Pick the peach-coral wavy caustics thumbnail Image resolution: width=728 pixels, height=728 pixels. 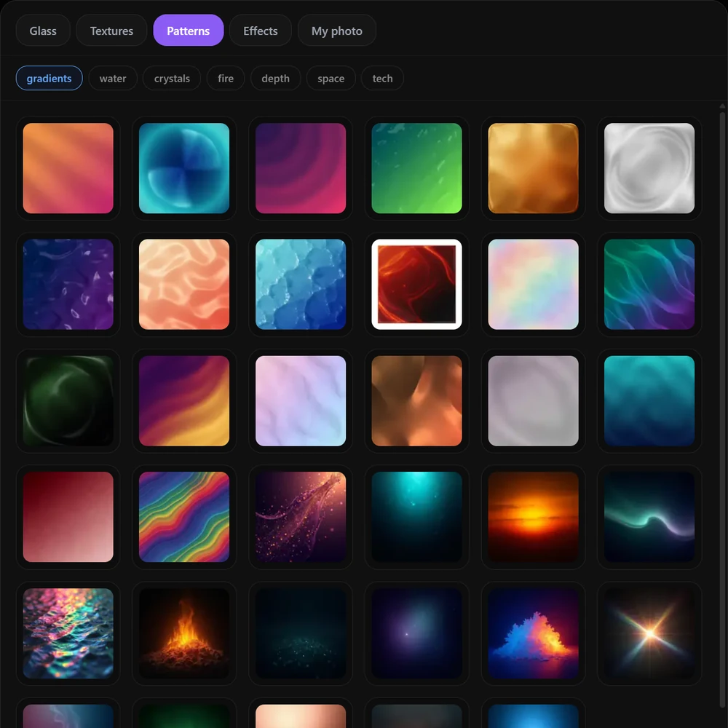click(184, 284)
